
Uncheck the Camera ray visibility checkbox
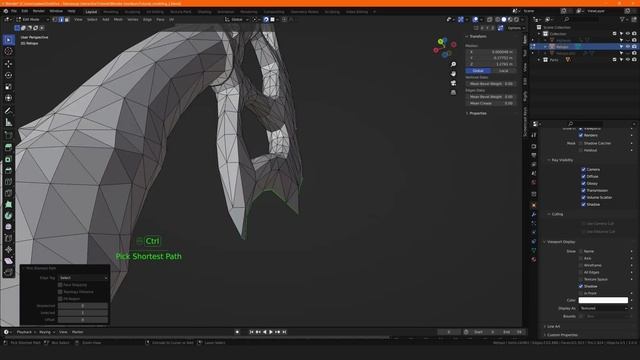583,169
